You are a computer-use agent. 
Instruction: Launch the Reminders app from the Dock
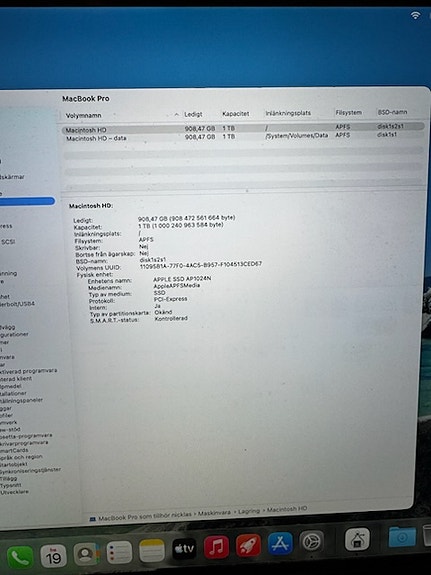pos(119,552)
